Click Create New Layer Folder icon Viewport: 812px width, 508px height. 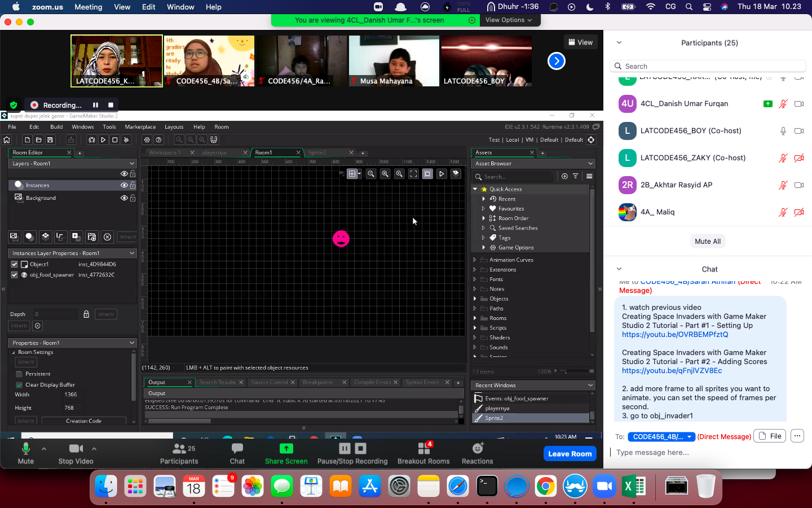click(x=92, y=237)
